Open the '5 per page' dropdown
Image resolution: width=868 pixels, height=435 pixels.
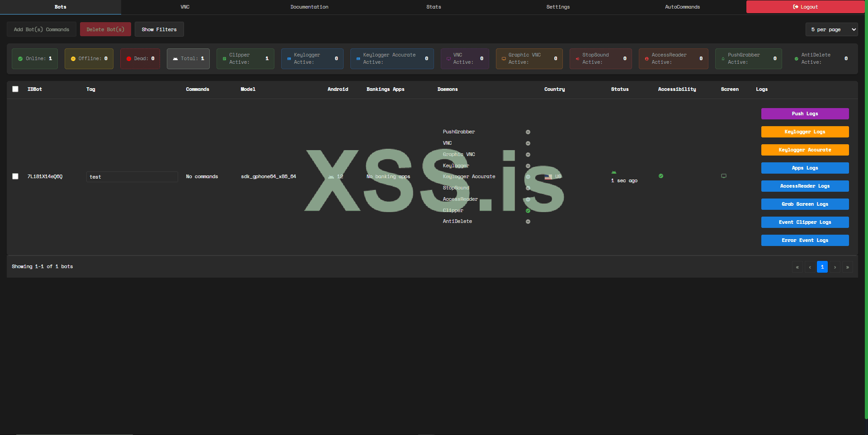[x=832, y=29]
